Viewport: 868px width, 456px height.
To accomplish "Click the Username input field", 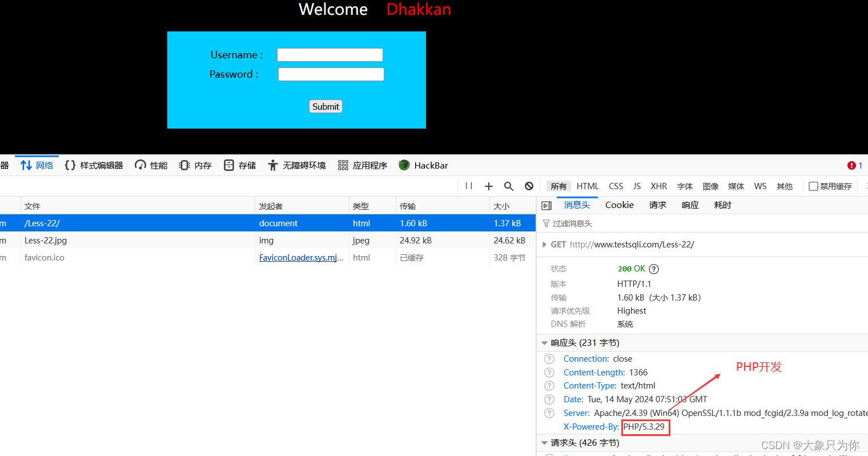I will coord(330,55).
